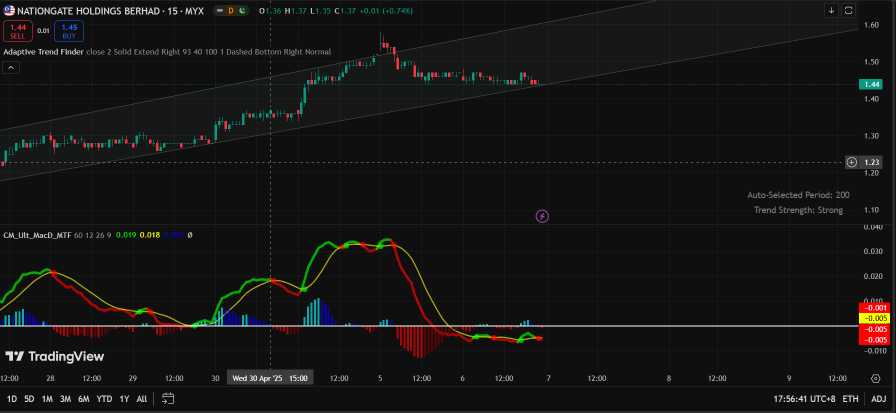Image resolution: width=896 pixels, height=413 pixels.
Task: Click the purple lightning bolt event icon
Action: [x=542, y=216]
